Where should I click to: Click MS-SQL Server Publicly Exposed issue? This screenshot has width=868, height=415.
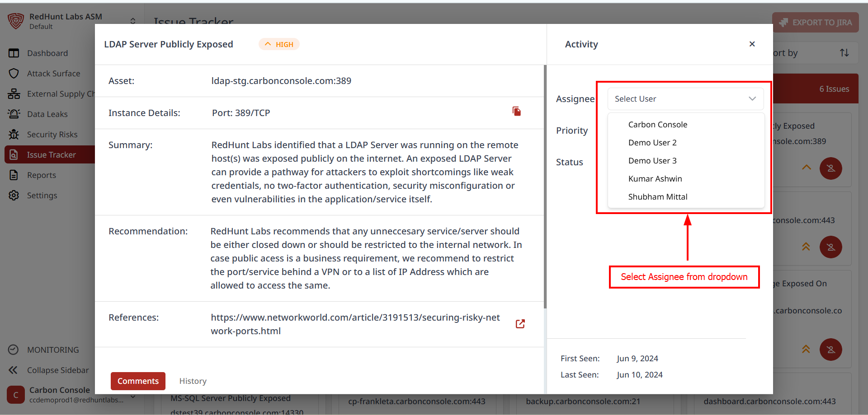(x=231, y=398)
